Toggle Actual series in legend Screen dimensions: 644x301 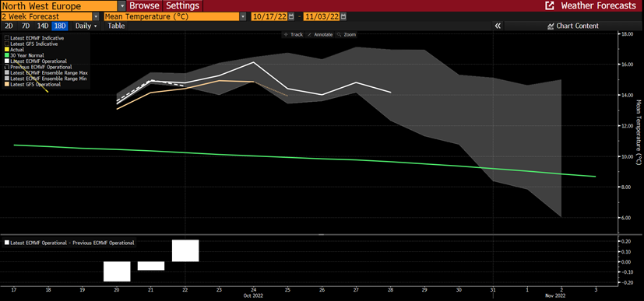coord(13,49)
